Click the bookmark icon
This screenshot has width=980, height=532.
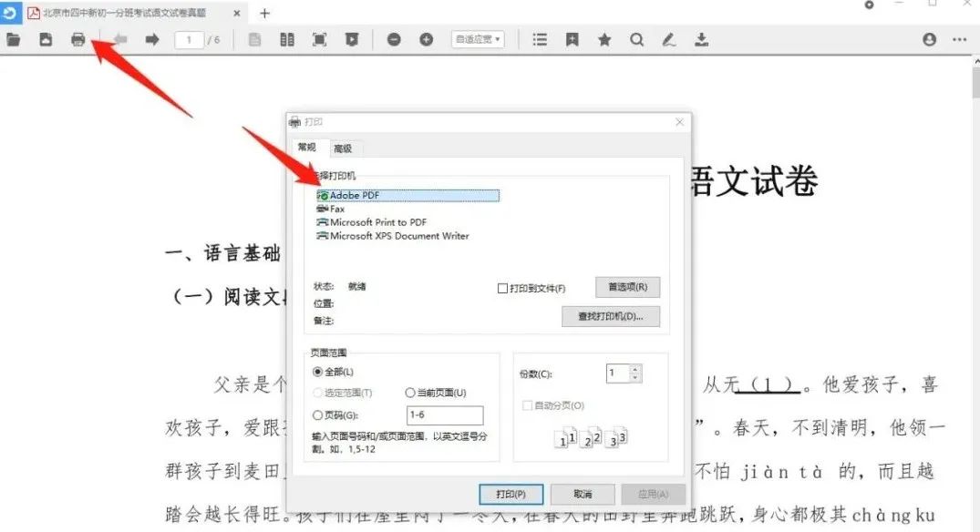[x=572, y=40]
